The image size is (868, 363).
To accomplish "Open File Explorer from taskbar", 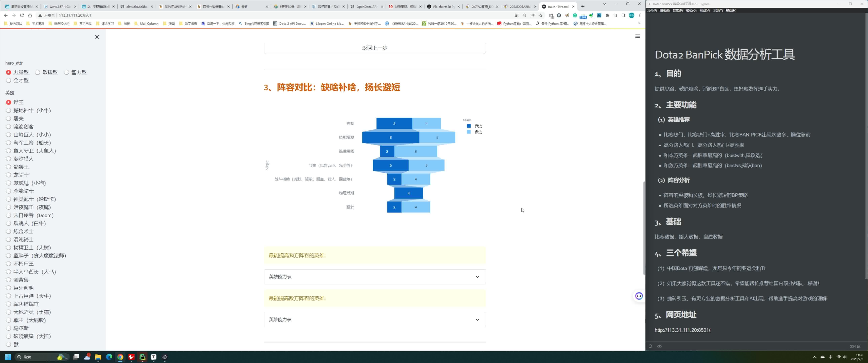I will click(98, 357).
